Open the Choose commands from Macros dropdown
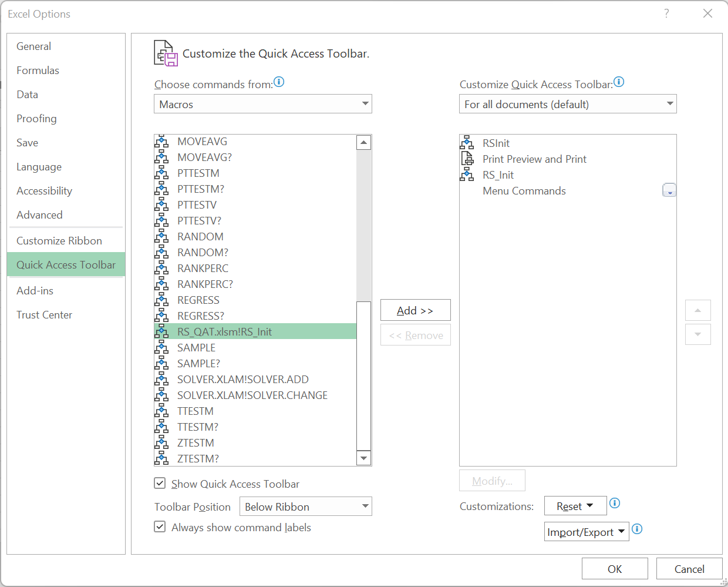 (263, 104)
